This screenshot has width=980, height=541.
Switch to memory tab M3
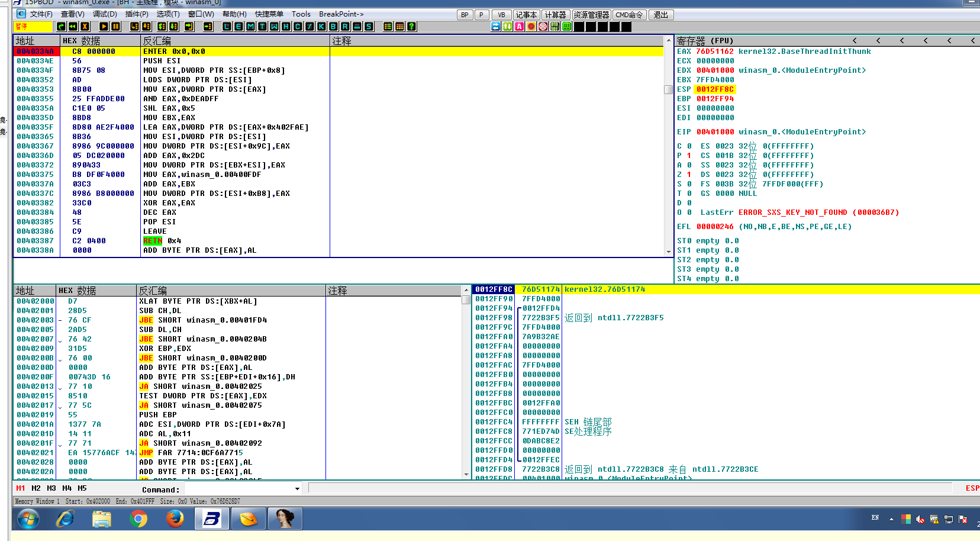click(x=51, y=488)
